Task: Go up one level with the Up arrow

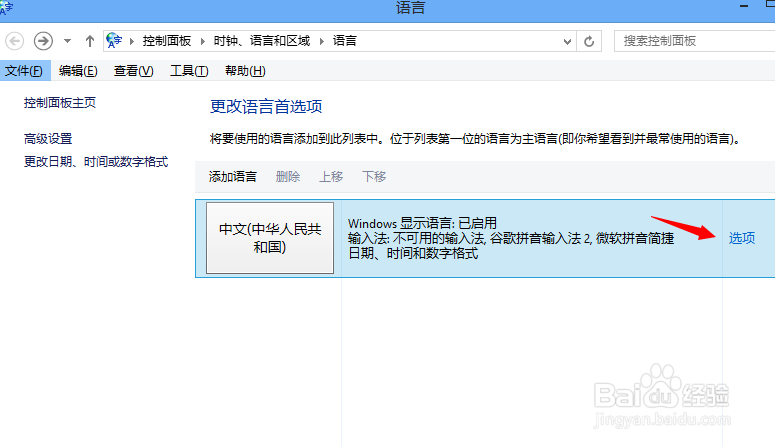Action: [x=89, y=41]
